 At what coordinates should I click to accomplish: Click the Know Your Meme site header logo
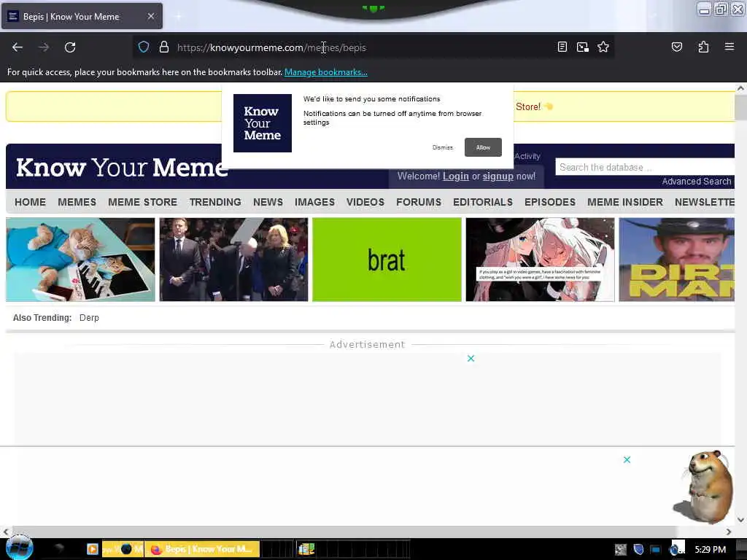click(x=122, y=168)
